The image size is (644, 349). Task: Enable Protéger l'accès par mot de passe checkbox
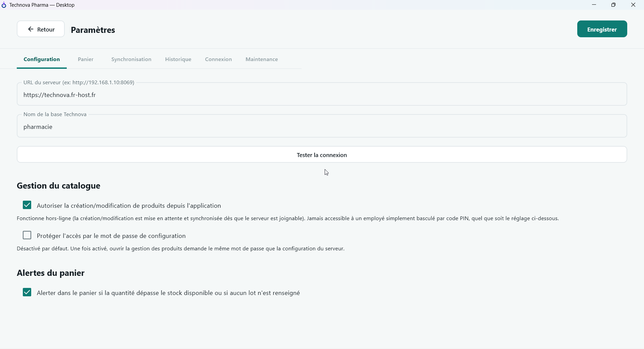point(27,235)
